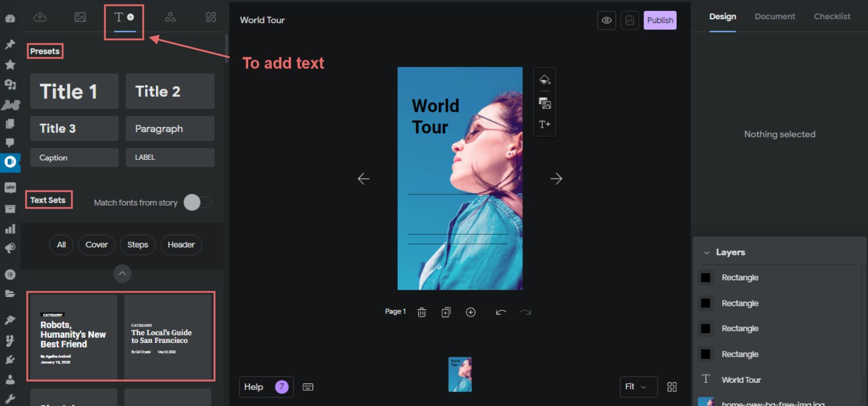Click the Publish button
Screen dimensions: 868x406
pyautogui.click(x=660, y=20)
